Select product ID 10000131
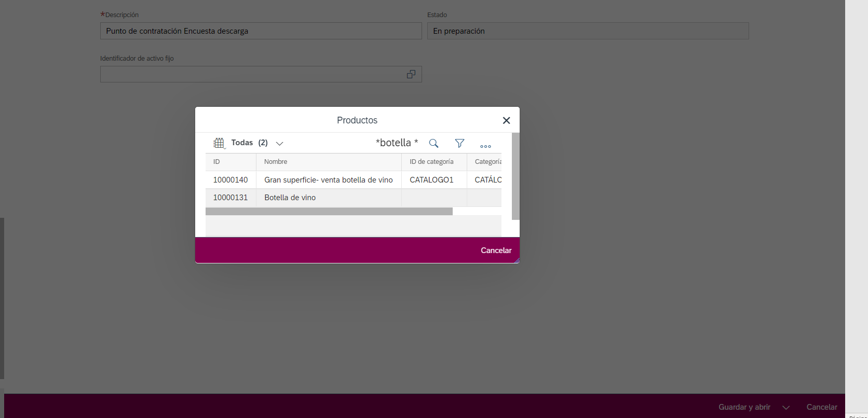Screen dimensions: 868x418 point(230,198)
